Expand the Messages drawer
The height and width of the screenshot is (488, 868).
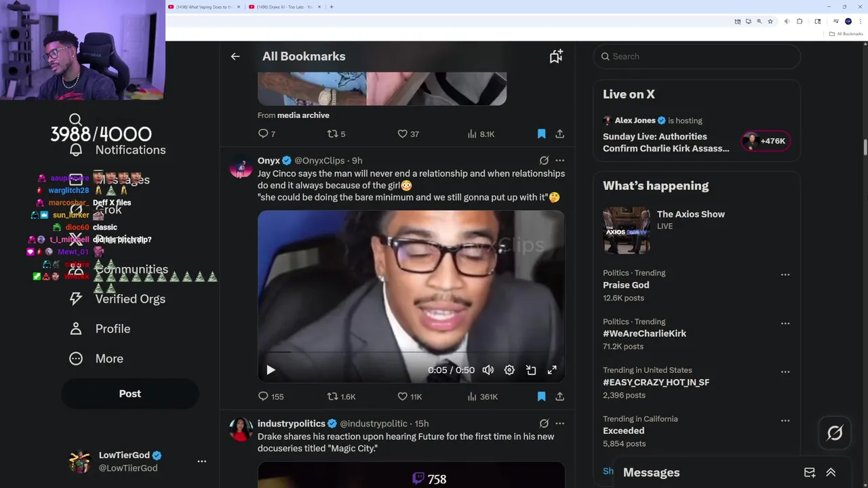pos(831,472)
